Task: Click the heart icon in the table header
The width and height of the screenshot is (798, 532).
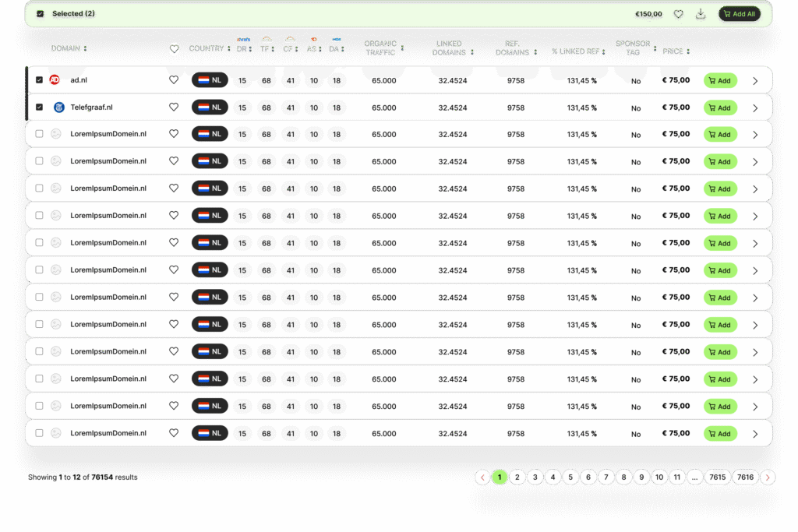Action: (174, 49)
